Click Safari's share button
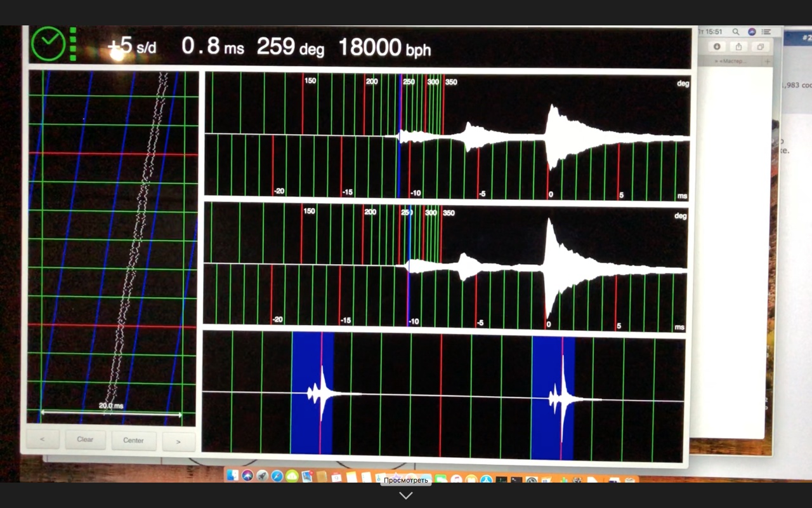The height and width of the screenshot is (508, 812). (738, 46)
